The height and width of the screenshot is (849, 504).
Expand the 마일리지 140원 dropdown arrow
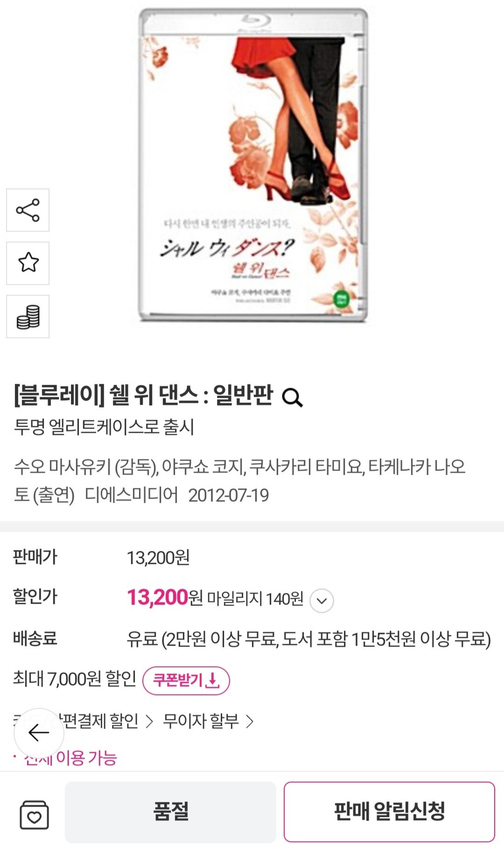[322, 600]
